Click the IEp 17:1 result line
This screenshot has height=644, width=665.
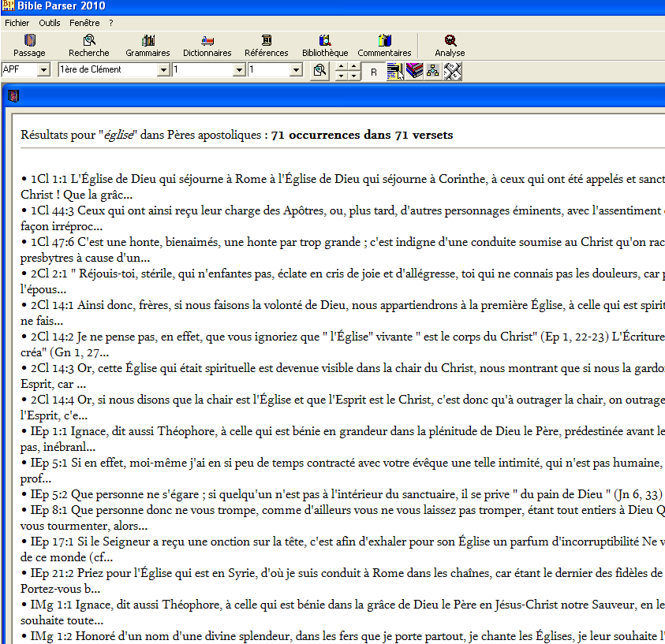point(342,549)
